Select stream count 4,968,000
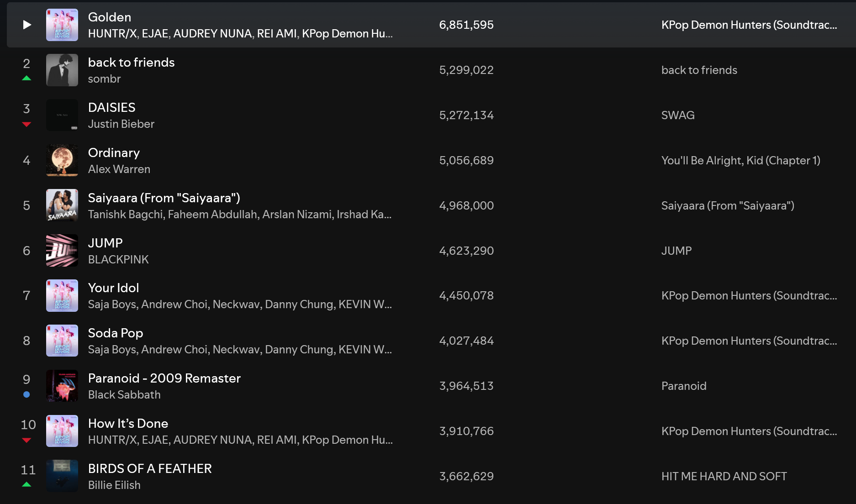This screenshot has width=856, height=504. point(466,205)
